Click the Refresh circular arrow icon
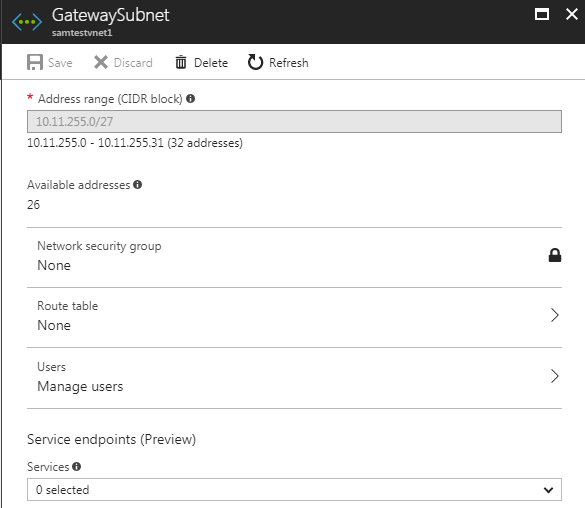The image size is (585, 508). [255, 62]
